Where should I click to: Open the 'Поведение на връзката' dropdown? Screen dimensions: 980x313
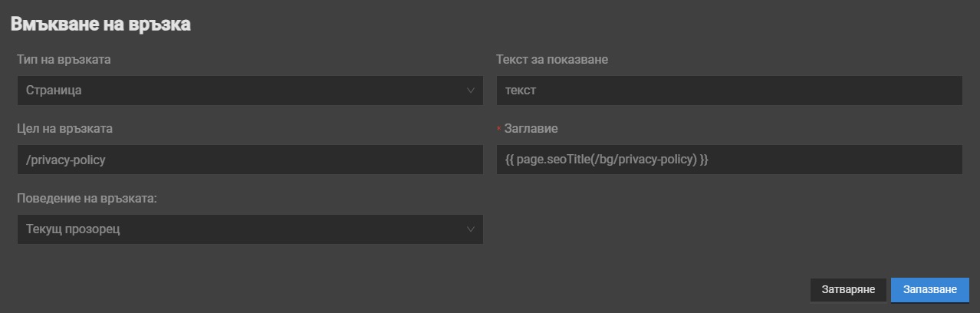pyautogui.click(x=250, y=229)
